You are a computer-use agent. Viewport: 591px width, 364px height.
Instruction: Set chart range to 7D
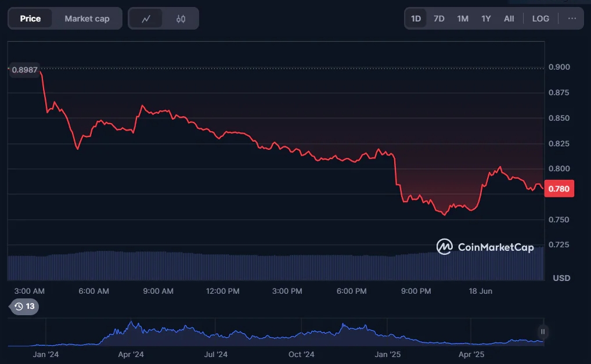[439, 19]
